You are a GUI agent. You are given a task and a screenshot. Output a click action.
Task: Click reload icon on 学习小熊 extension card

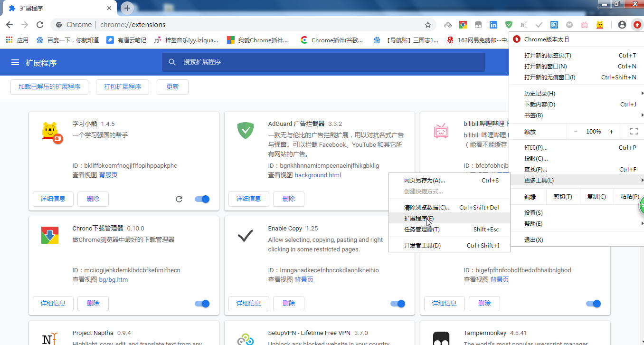[x=179, y=199]
